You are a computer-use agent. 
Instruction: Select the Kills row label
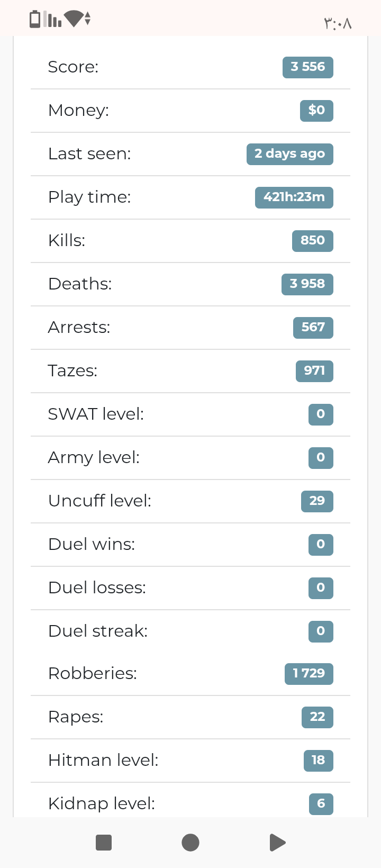pyautogui.click(x=67, y=240)
